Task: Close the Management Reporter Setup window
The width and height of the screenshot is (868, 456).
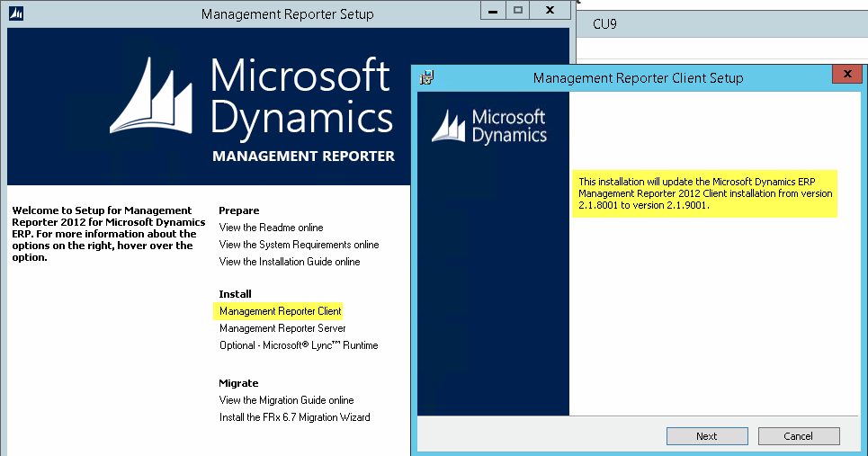Action: (550, 11)
